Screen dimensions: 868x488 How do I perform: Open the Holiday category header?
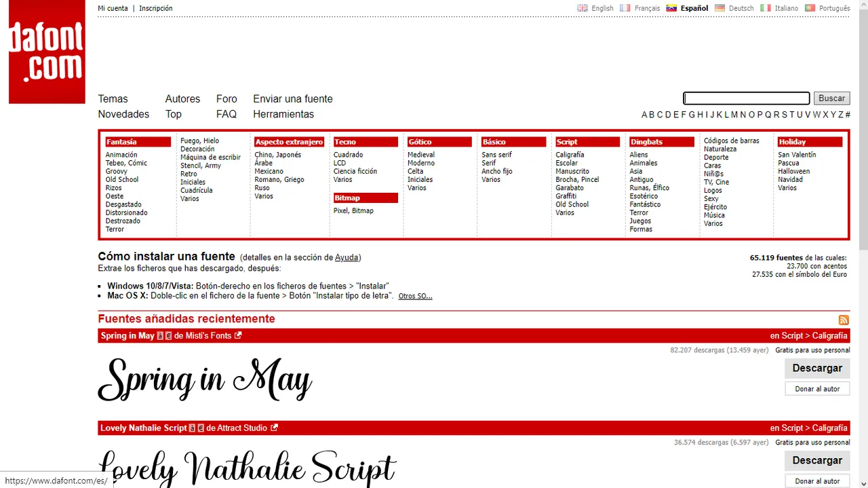tap(810, 142)
